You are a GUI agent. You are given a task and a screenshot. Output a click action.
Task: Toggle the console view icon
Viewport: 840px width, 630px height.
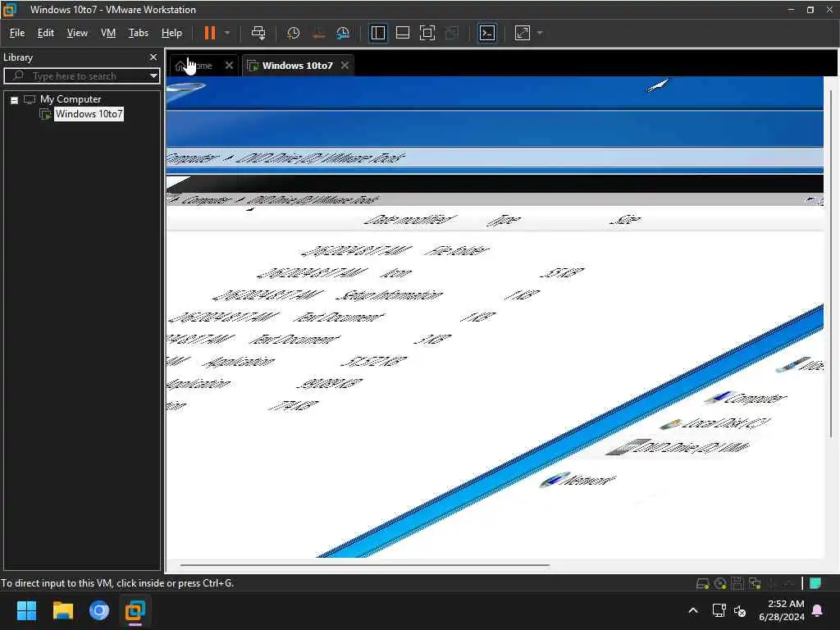pyautogui.click(x=487, y=33)
